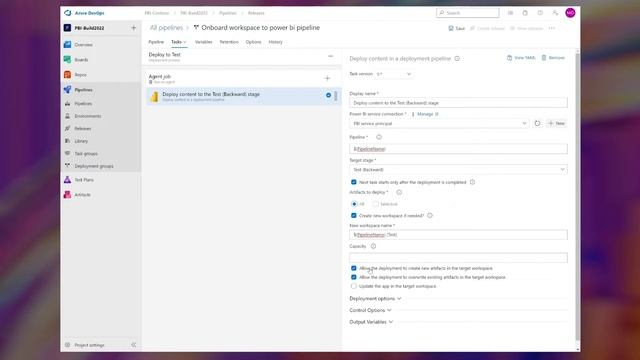
Task: Open the user settings icon in header
Action: (x=555, y=13)
